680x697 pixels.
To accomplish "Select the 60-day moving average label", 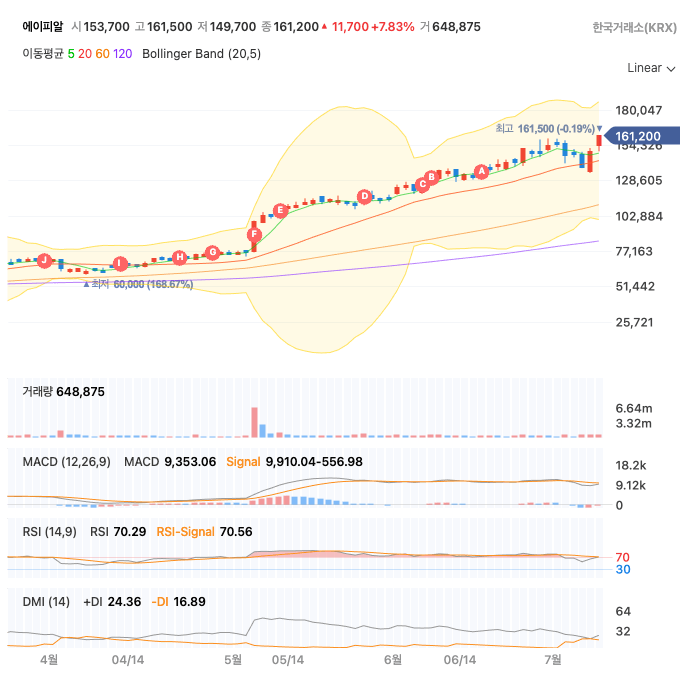I will [x=102, y=54].
